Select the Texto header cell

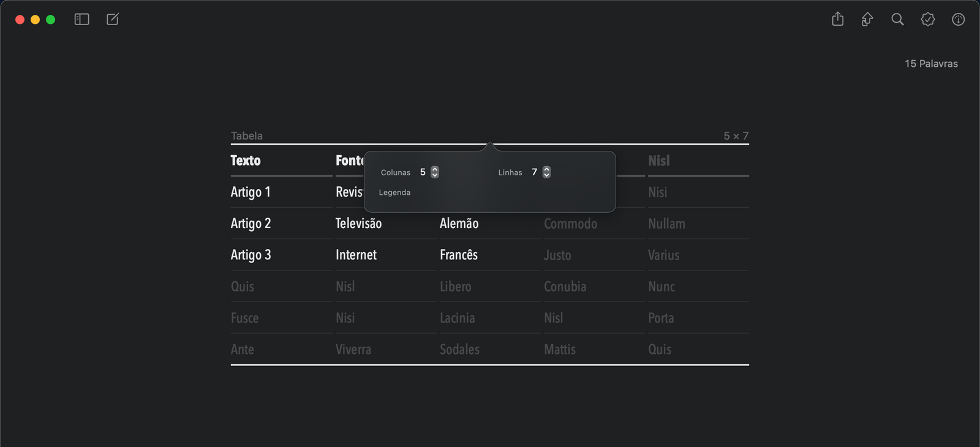[x=246, y=161]
